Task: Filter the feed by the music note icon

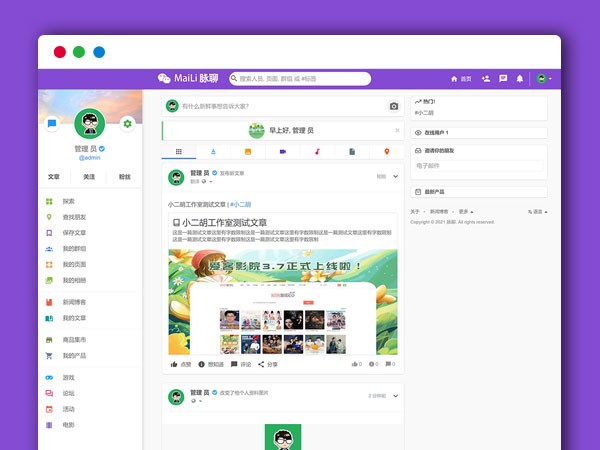Action: point(317,152)
